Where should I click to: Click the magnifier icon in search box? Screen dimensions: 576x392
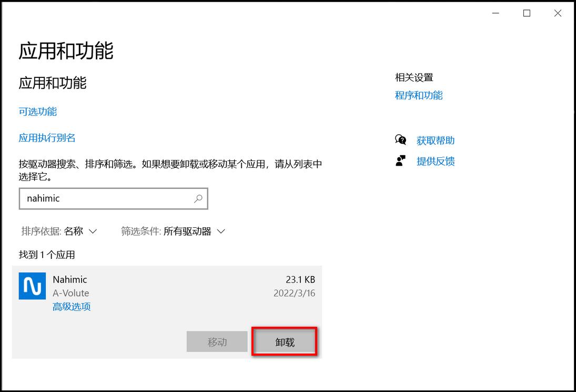(198, 199)
